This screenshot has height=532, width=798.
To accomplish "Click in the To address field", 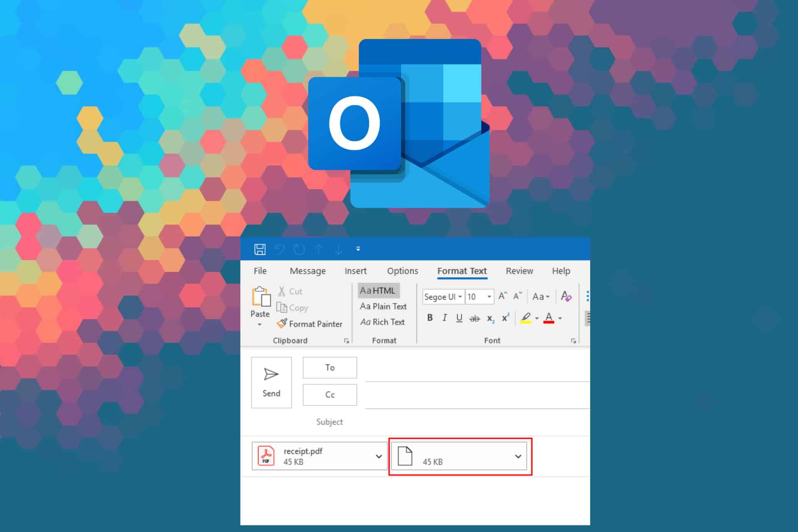I will (477, 369).
